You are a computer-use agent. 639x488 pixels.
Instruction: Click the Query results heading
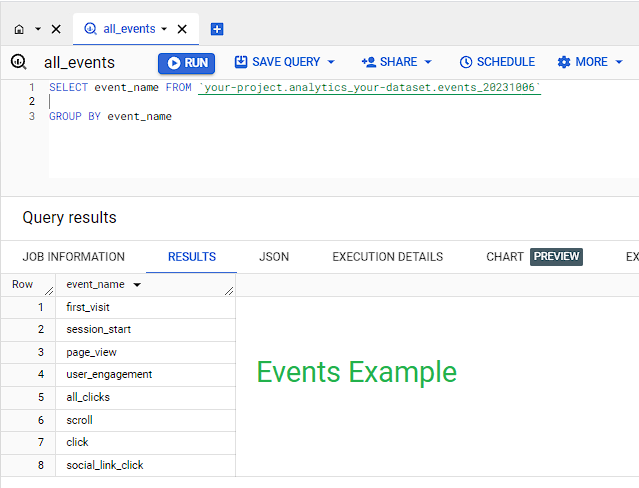tap(69, 218)
